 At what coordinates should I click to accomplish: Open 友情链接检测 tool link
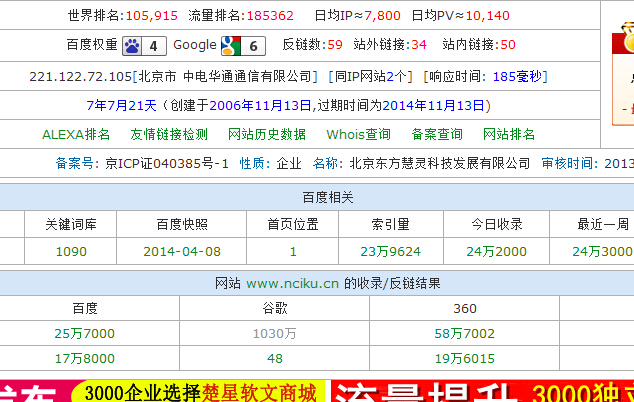[169, 134]
